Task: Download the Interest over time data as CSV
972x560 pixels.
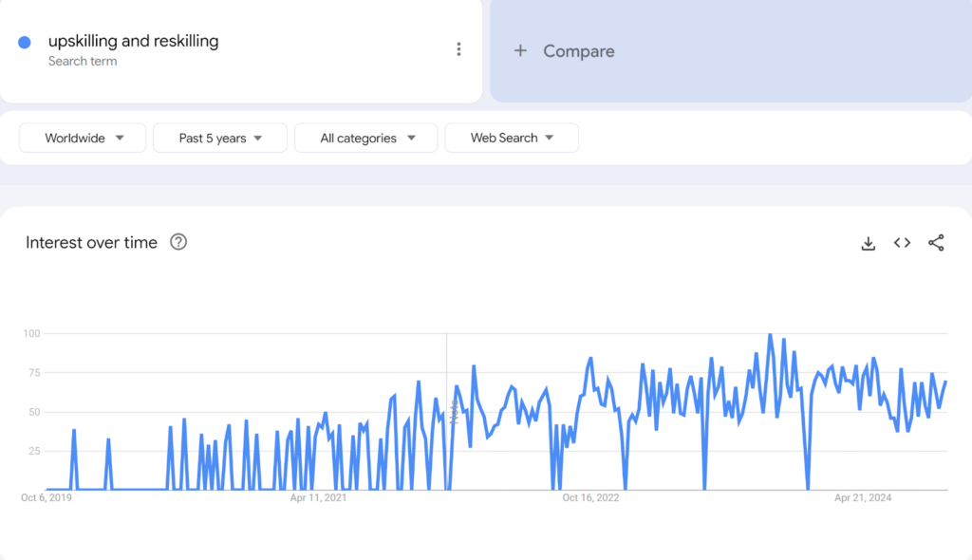Action: click(868, 243)
